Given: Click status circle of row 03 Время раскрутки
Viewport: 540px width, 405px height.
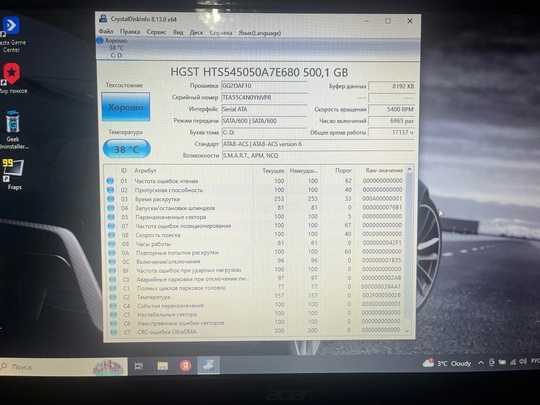Looking at the screenshot, I should point(111,199).
